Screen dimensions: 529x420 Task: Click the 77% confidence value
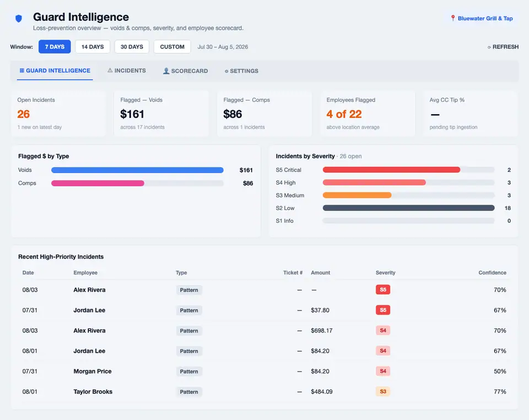pyautogui.click(x=500, y=392)
